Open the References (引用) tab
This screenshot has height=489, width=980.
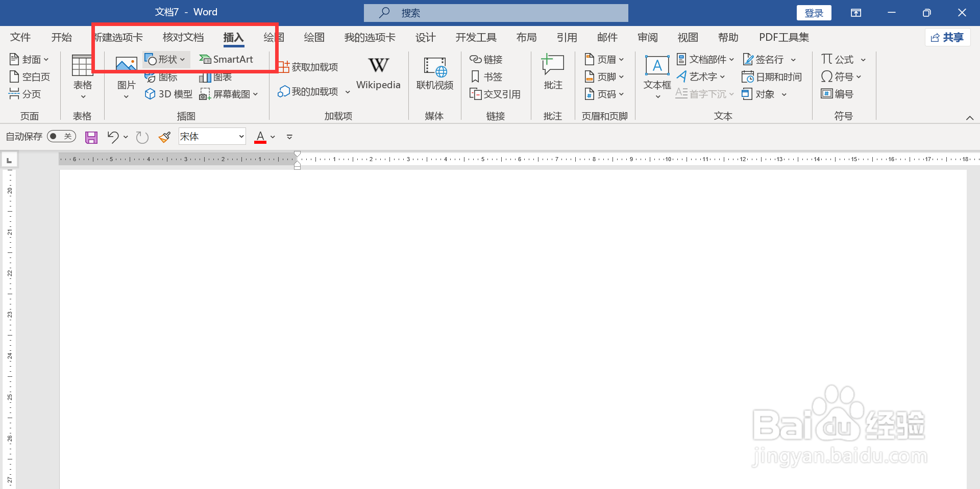pos(567,37)
